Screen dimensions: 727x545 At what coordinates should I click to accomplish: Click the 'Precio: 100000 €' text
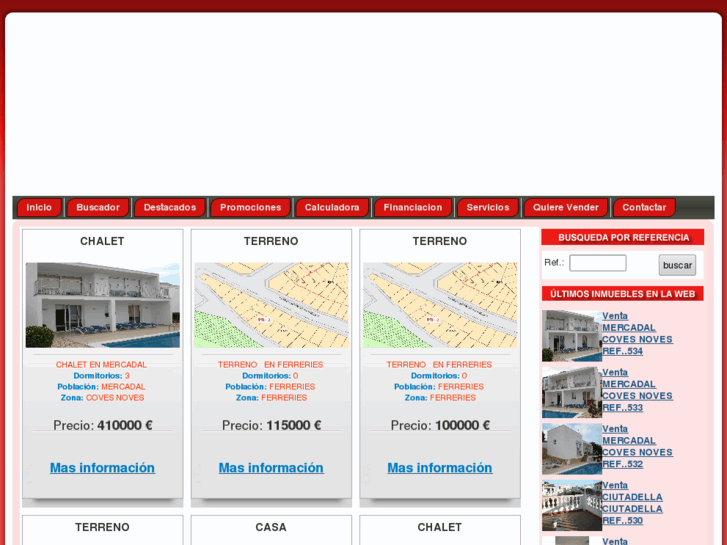[440, 425]
